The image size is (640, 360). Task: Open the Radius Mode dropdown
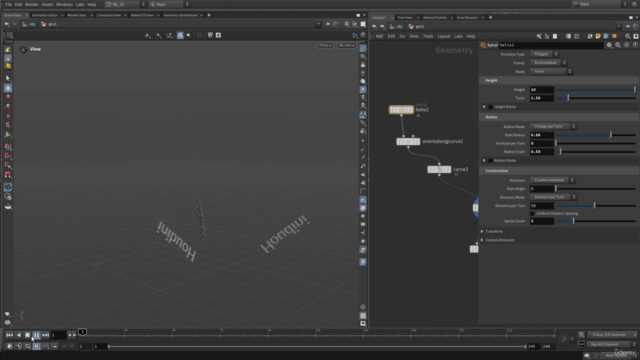click(553, 127)
